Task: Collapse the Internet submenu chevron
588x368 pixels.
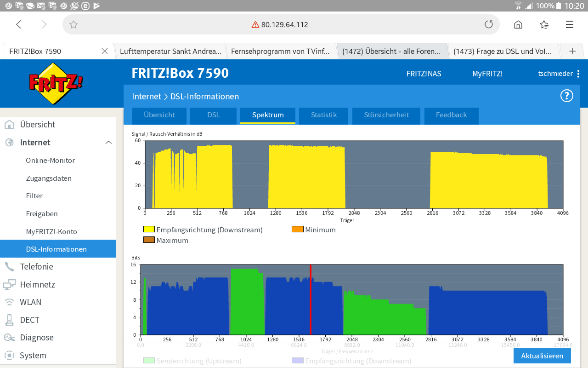Action: (x=108, y=142)
